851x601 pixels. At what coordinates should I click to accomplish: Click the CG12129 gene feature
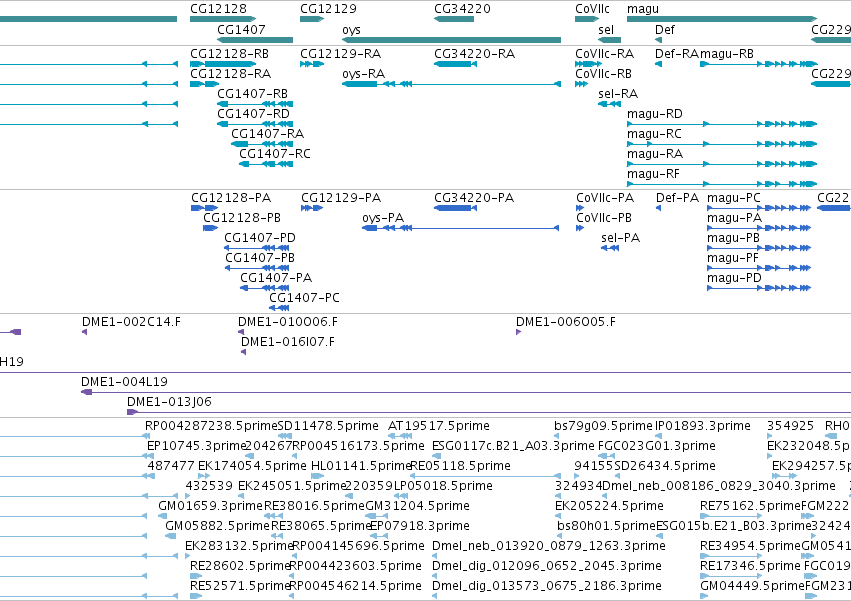(x=312, y=19)
